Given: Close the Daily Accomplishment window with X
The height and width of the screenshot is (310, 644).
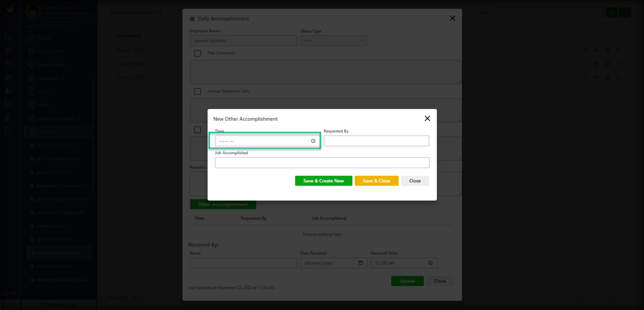Looking at the screenshot, I should click(452, 18).
